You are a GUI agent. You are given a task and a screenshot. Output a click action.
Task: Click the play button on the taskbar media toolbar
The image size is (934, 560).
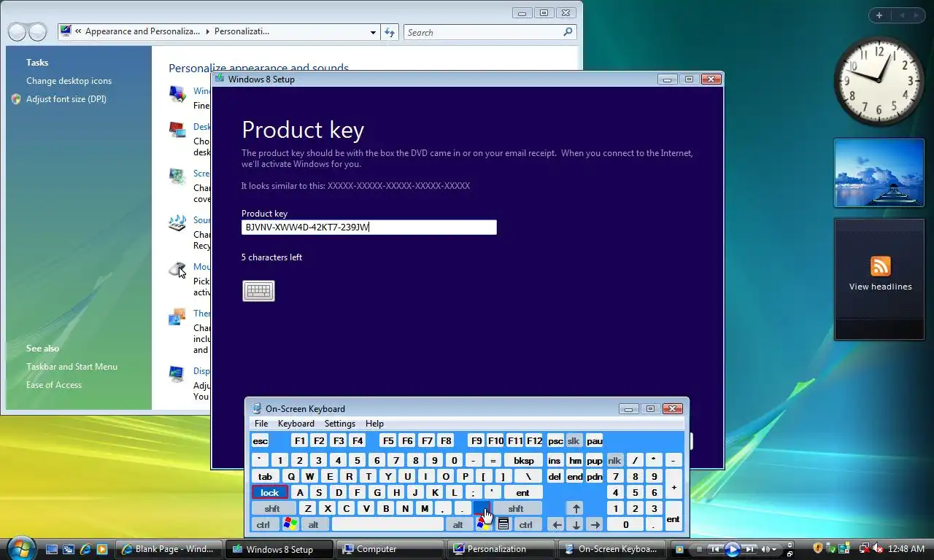pyautogui.click(x=733, y=549)
